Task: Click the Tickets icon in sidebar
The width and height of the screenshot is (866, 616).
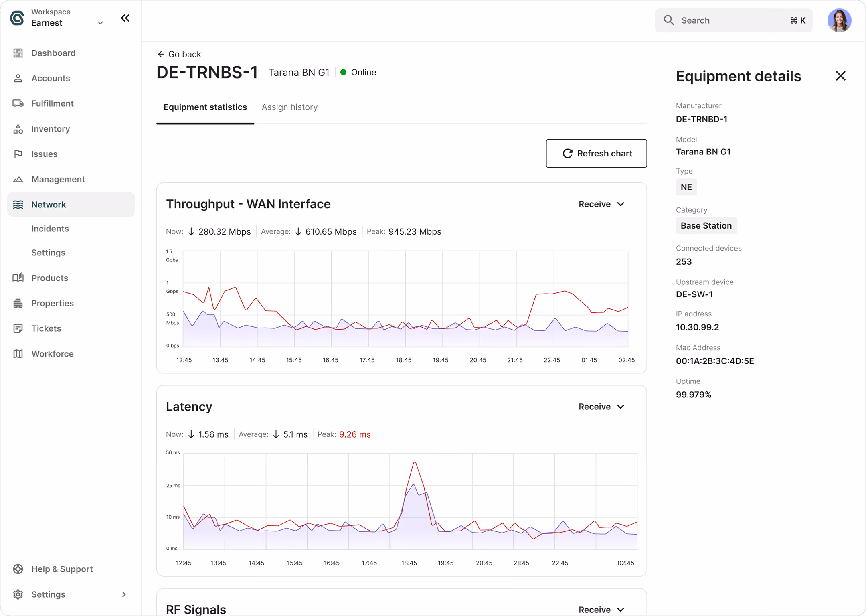Action: click(18, 328)
